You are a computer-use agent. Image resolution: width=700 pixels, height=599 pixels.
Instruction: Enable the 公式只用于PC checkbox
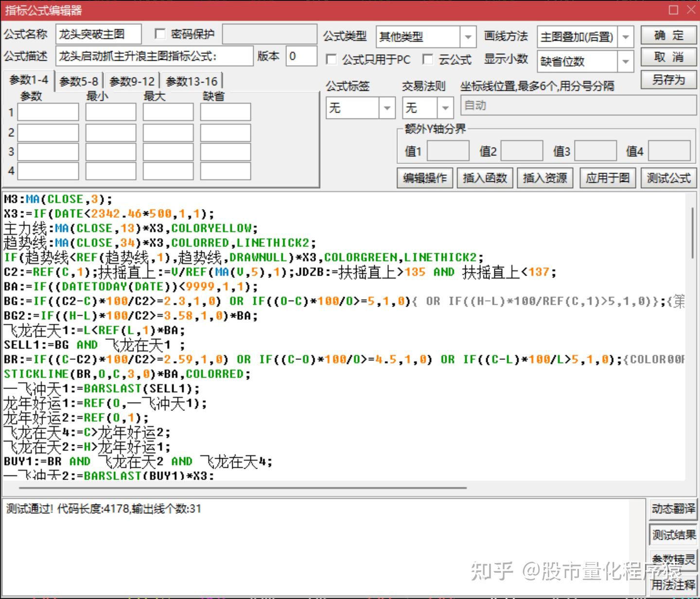point(331,59)
